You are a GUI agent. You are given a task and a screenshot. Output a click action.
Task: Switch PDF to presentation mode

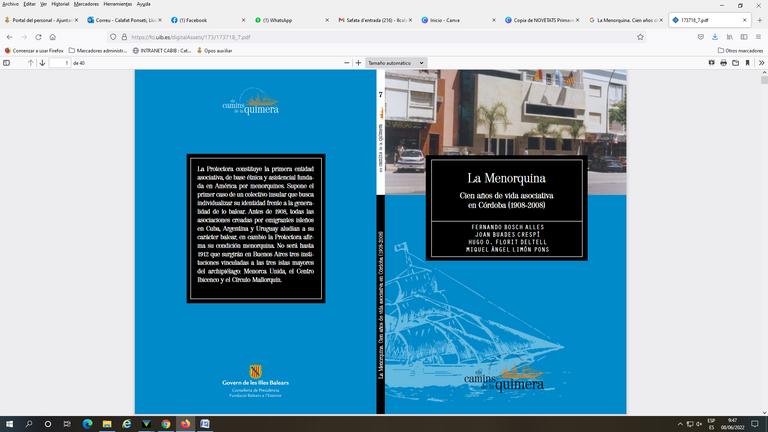coord(711,63)
